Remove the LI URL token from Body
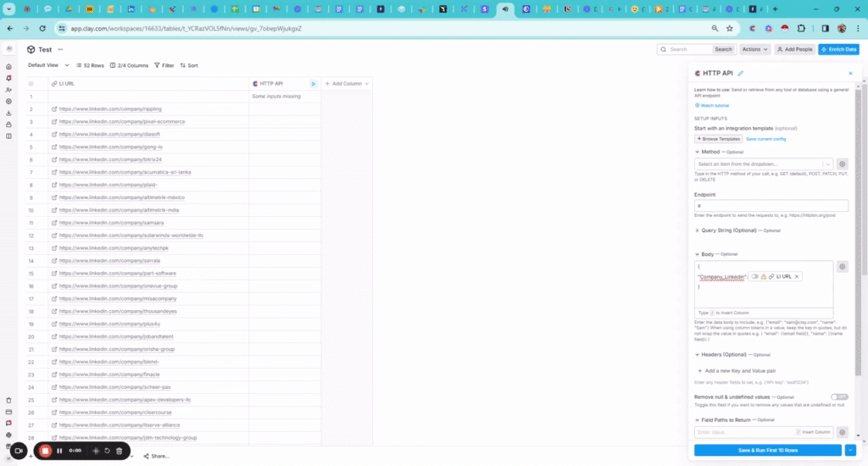 coord(797,276)
